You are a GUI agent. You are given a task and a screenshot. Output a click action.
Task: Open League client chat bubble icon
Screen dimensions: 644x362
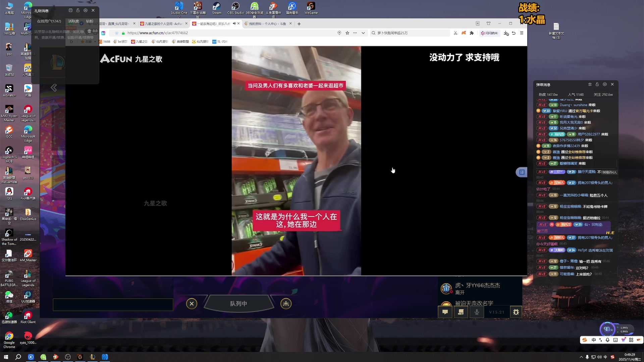point(445,312)
